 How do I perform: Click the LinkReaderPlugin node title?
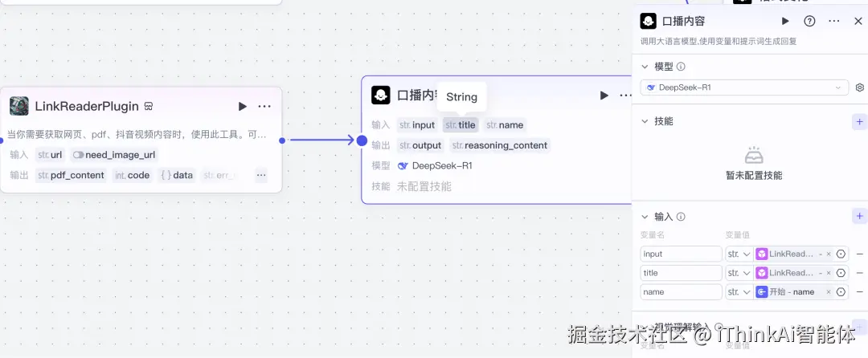pos(86,106)
